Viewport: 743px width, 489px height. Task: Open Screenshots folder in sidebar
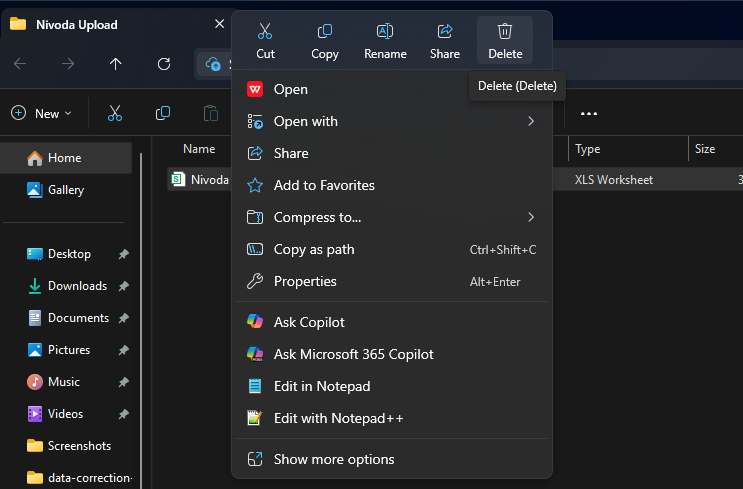click(66, 446)
